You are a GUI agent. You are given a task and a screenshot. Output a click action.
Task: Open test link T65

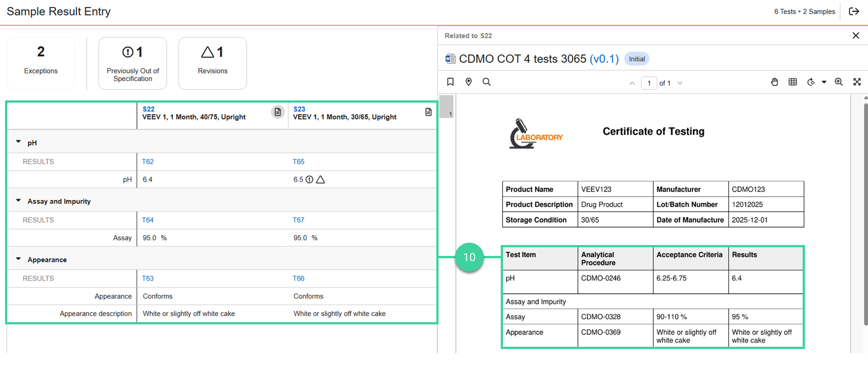[298, 162]
